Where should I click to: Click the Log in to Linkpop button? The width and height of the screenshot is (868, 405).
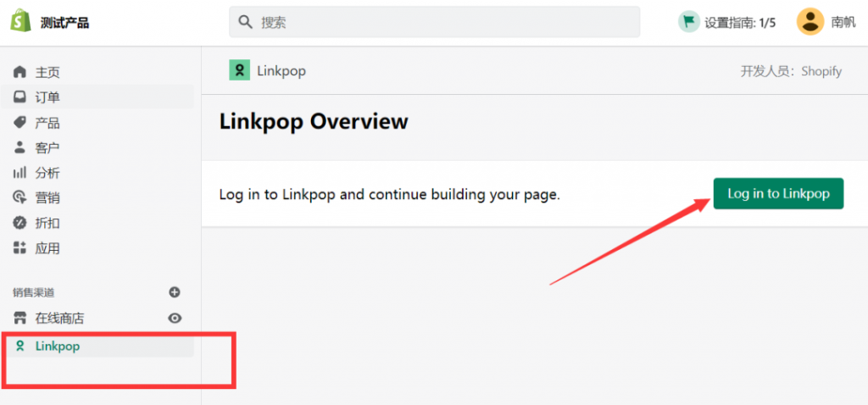point(778,194)
